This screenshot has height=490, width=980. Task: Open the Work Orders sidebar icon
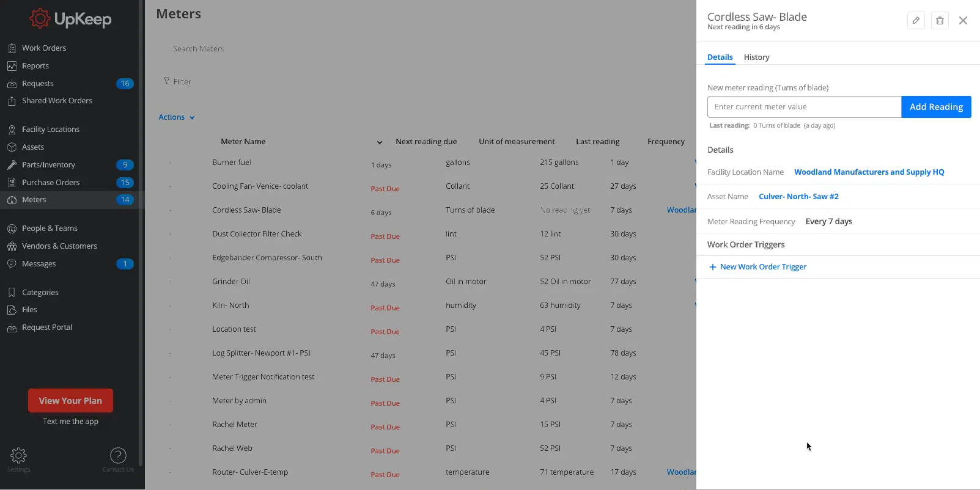click(12, 48)
